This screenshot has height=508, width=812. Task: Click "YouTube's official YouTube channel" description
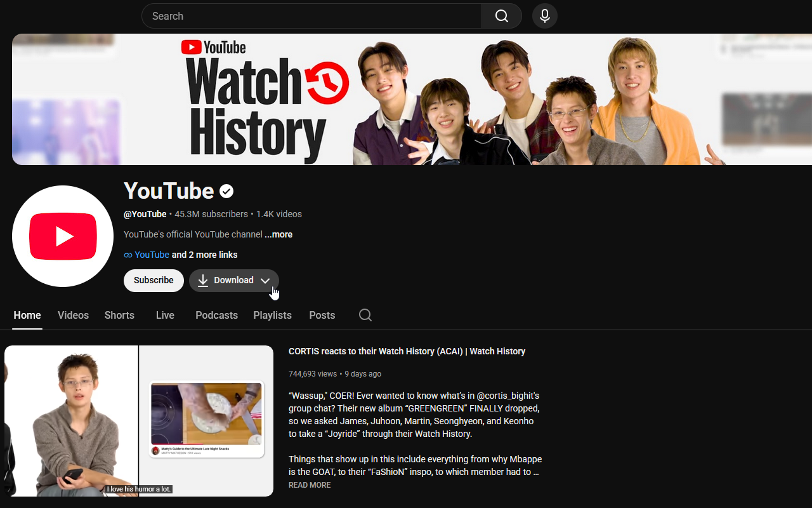193,234
